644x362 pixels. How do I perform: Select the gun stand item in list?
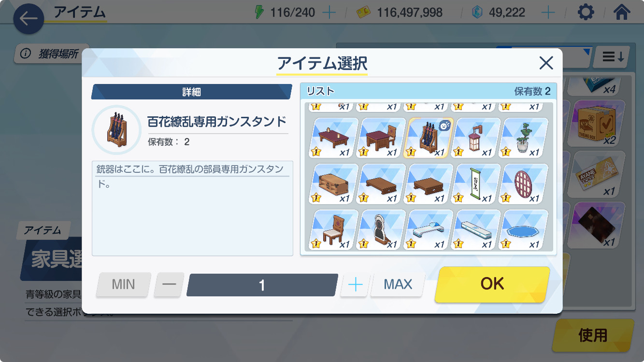(429, 138)
